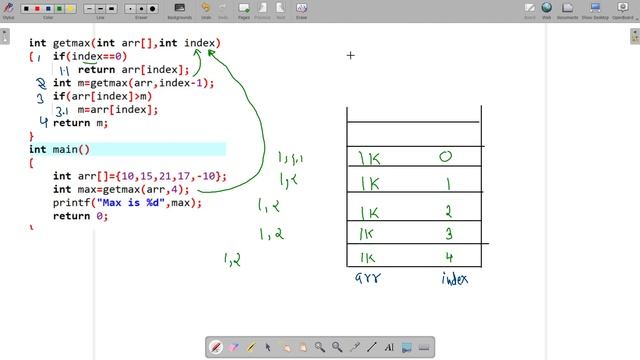This screenshot has height=360, width=640.
Task: Select the Draw line tool
Action: 372,347
